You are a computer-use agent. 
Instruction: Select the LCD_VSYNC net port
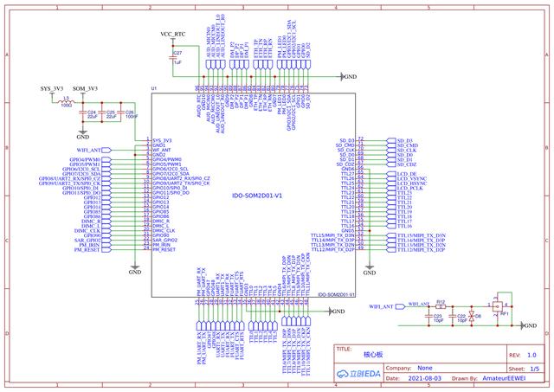[x=407, y=179]
